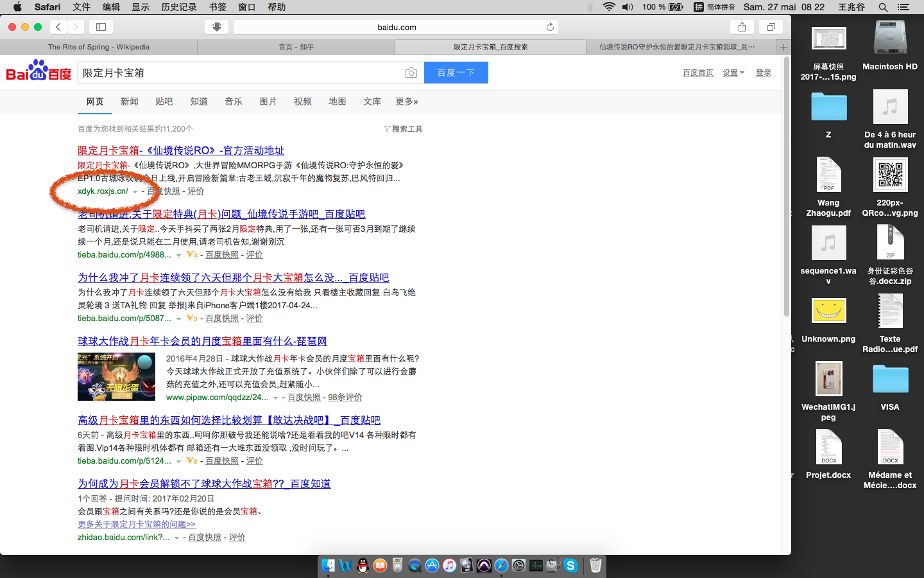Open Finder from the Dock
This screenshot has height=578, width=924.
tap(328, 565)
